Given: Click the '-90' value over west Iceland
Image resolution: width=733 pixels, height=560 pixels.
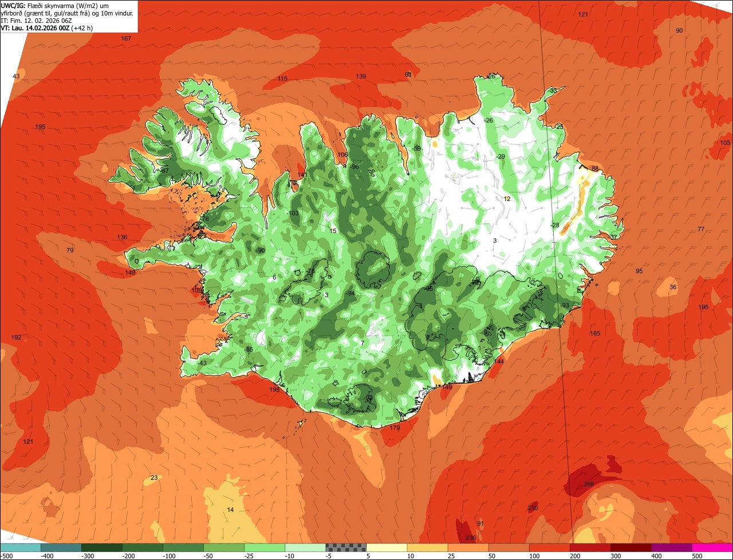Looking at the screenshot, I should pyautogui.click(x=260, y=250).
